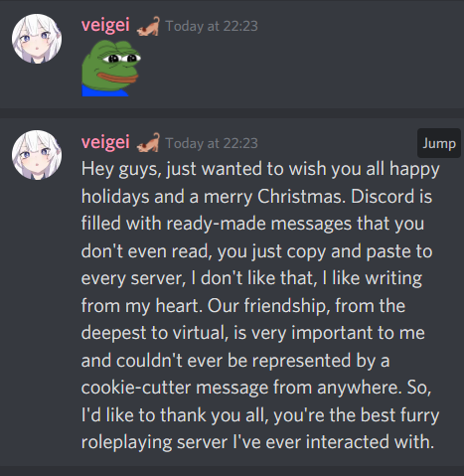Image resolution: width=464 pixels, height=476 pixels.
Task: Click the cat role icon beside the first veigei
Action: coord(148,26)
